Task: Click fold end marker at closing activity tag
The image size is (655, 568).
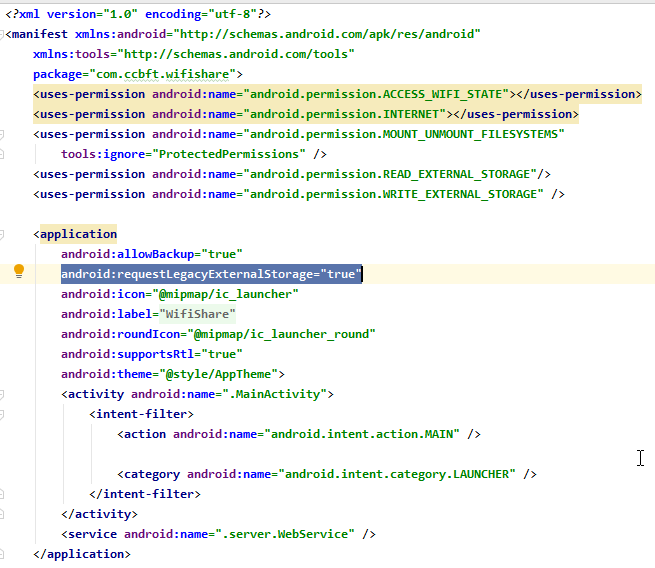Action: pos(2,515)
